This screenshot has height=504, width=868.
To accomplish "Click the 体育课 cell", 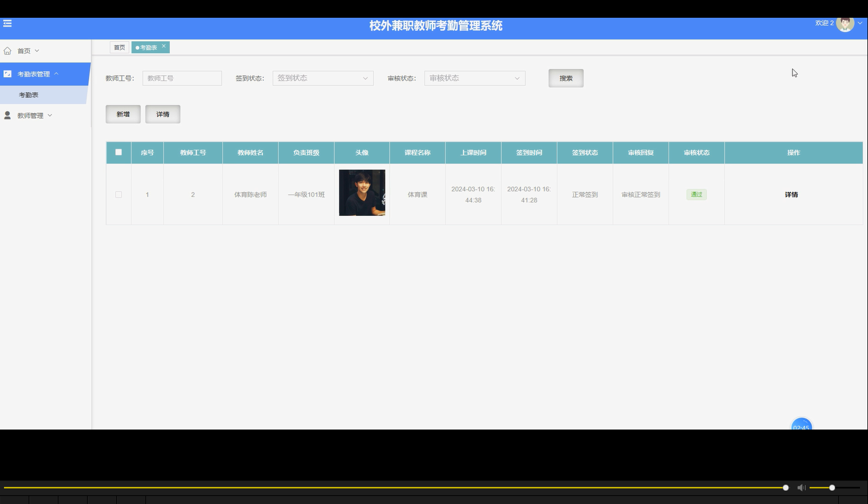I will click(x=417, y=195).
